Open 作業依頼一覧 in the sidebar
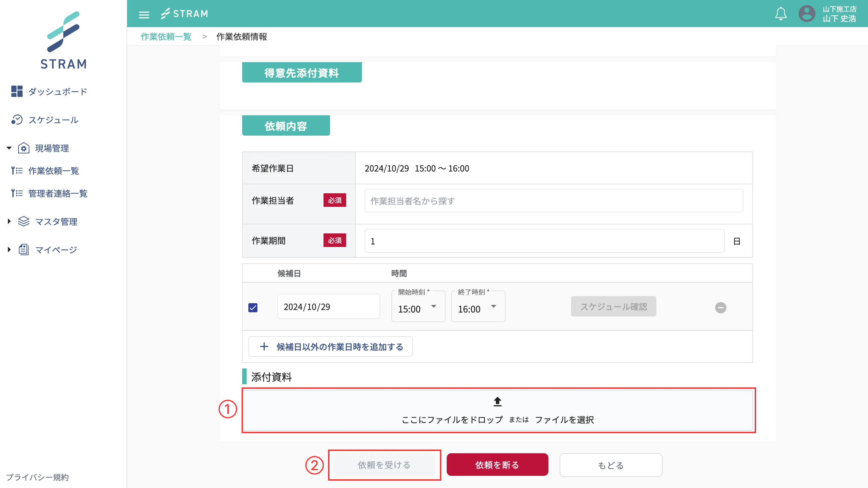The image size is (868, 488). [x=53, y=171]
